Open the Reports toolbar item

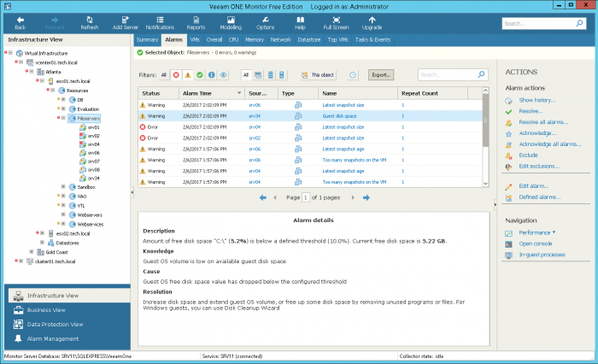pyautogui.click(x=196, y=23)
